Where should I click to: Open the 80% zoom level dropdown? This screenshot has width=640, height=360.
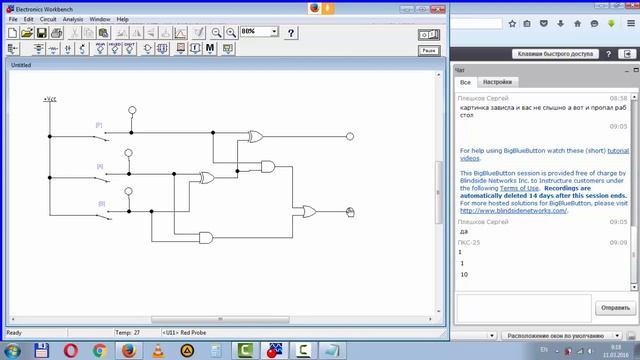274,31
